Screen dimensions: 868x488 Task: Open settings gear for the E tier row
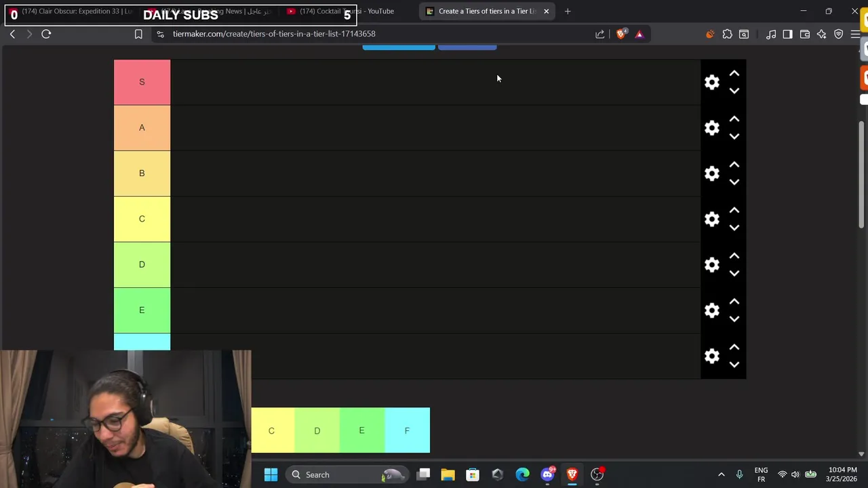[x=711, y=310]
